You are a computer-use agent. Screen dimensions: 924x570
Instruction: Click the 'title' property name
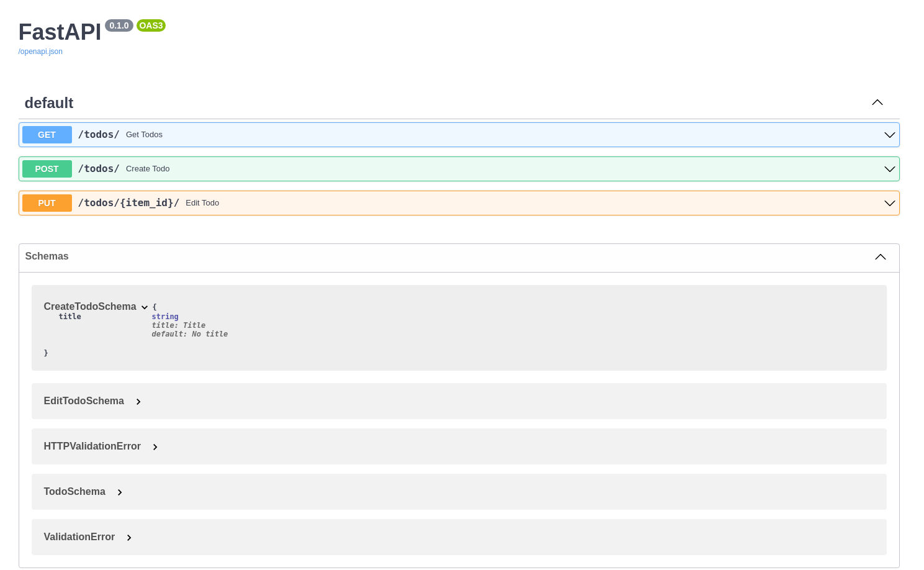pos(70,317)
